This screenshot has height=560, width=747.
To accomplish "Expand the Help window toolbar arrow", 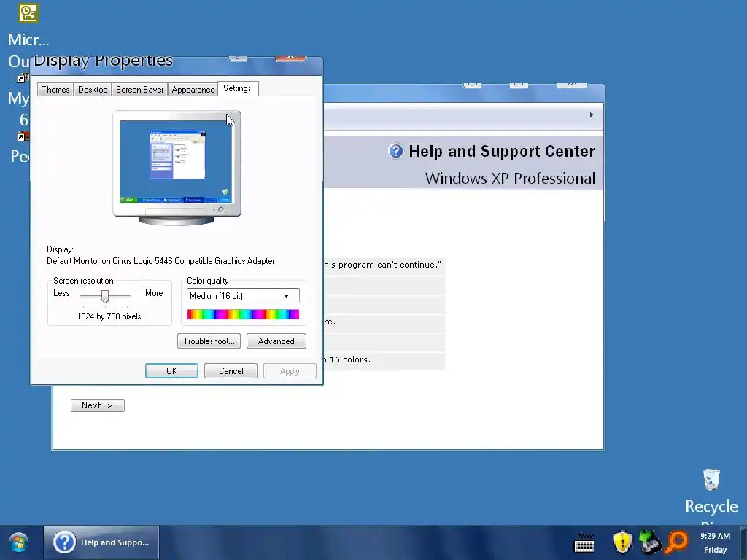I will 591,114.
